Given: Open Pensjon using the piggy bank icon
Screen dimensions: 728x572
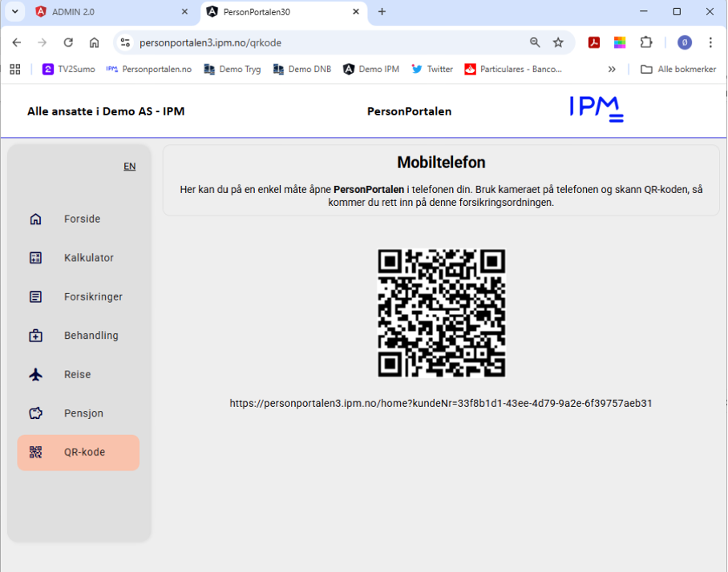Looking at the screenshot, I should [35, 413].
